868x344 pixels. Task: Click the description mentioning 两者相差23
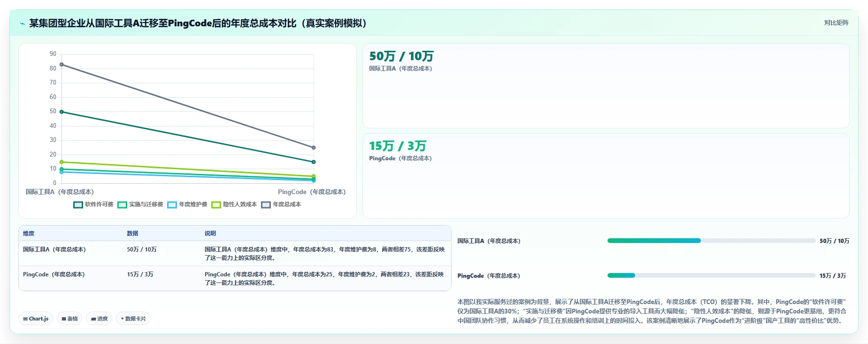324,279
